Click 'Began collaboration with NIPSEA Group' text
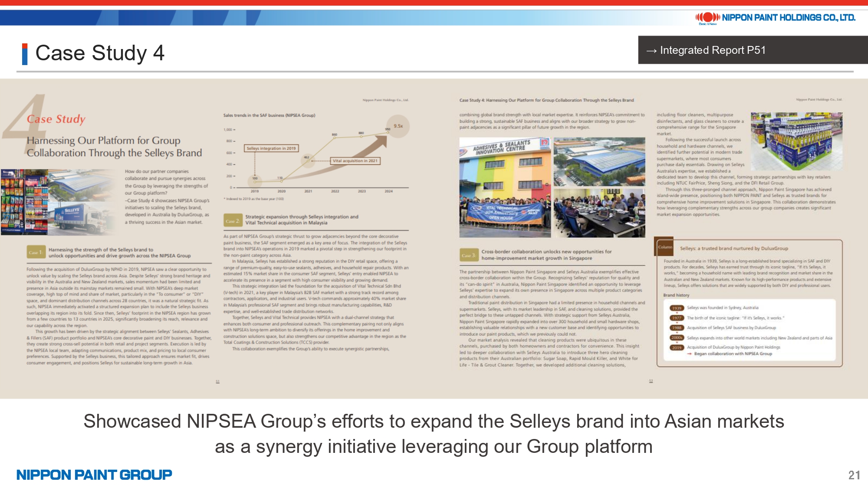This screenshot has height=488, width=868. tap(733, 354)
